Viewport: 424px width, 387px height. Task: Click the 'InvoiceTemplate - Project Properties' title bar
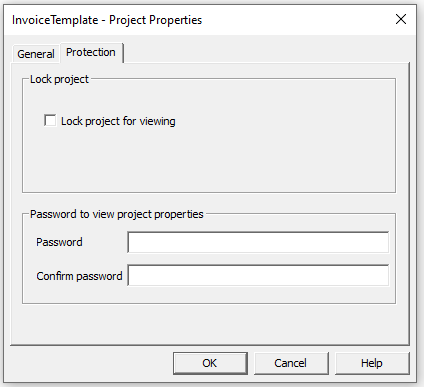pos(107,20)
